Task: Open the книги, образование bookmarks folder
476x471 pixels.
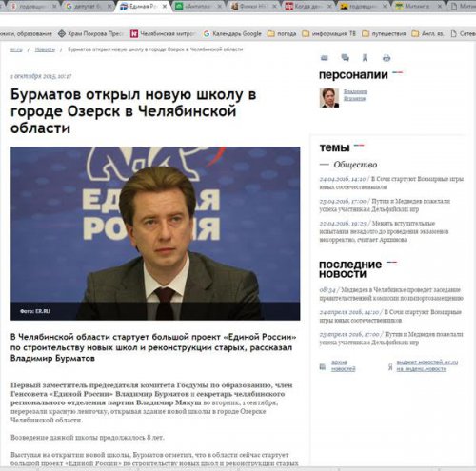Action: (x=26, y=33)
